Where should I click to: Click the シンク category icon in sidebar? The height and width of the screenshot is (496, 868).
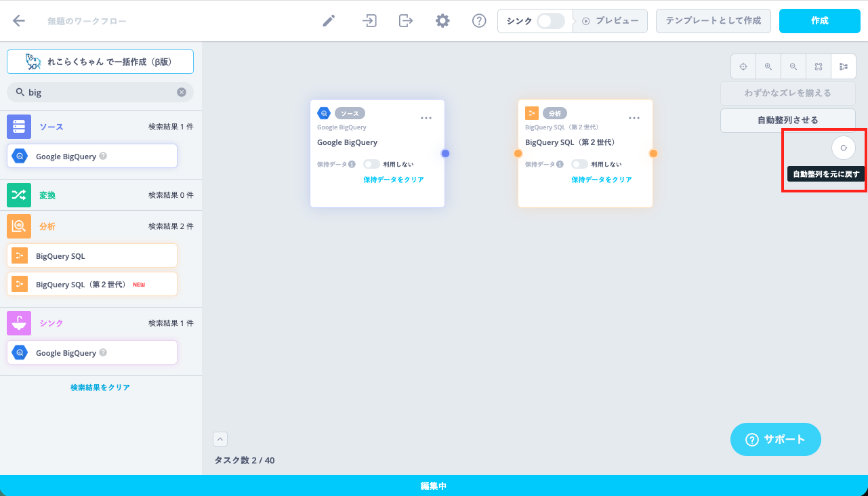point(19,323)
